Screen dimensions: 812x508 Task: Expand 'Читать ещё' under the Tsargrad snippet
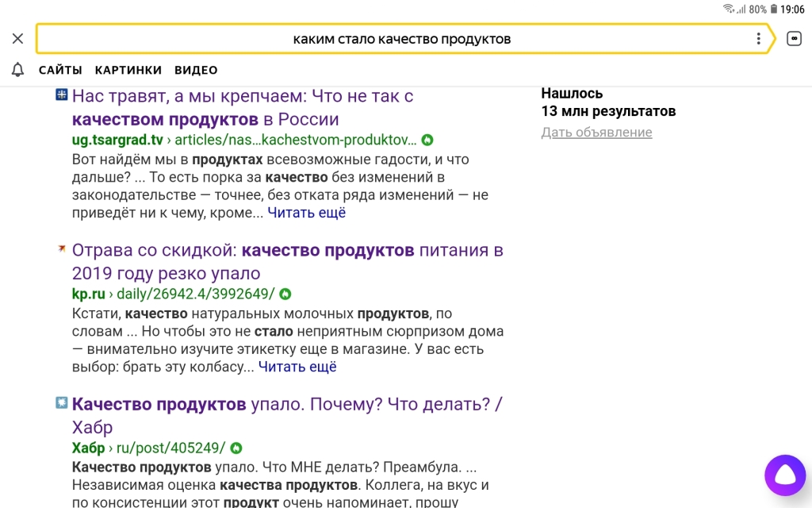coord(306,213)
